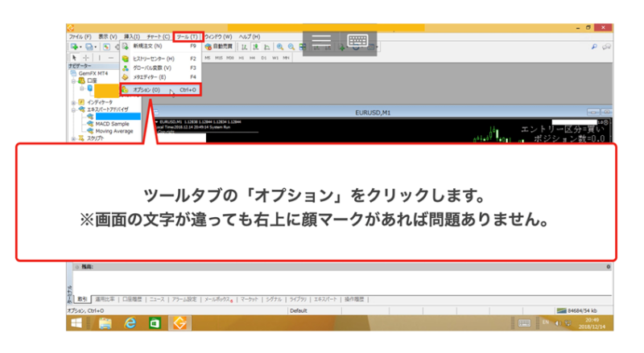Tap the hamburger menu overlay button
Viewport: 644px width, 353px height.
point(321,41)
